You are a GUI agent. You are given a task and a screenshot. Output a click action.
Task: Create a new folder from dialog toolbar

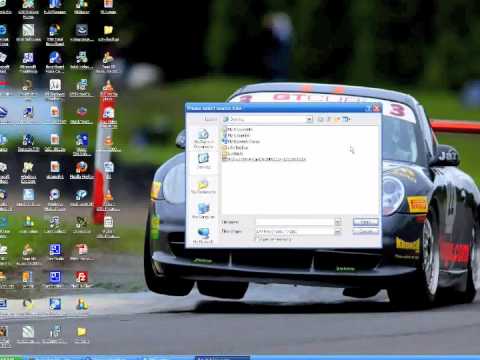[337, 119]
